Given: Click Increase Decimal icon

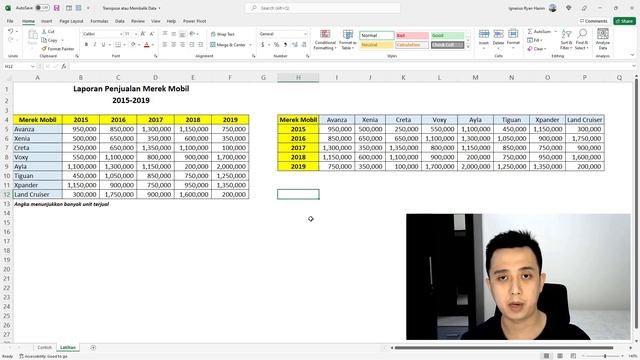Looking at the screenshot, I should (x=295, y=44).
